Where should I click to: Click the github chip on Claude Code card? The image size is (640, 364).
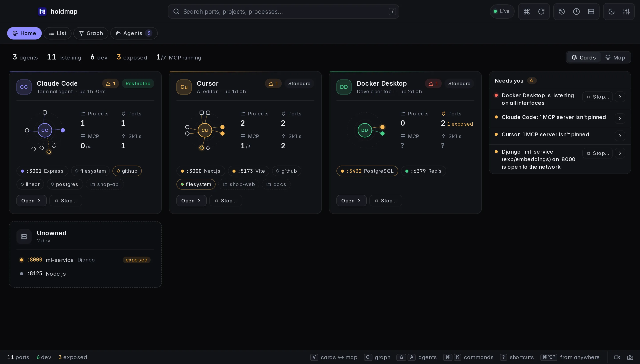127,171
